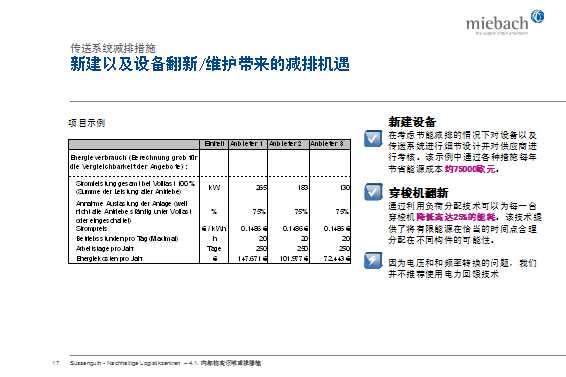
Task: Click the 项目示例 label above table
Action: pos(87,123)
